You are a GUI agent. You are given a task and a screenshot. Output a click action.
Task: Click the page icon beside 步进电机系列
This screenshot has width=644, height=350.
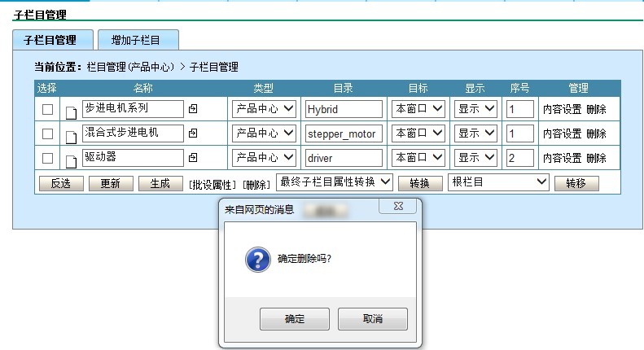(x=71, y=111)
